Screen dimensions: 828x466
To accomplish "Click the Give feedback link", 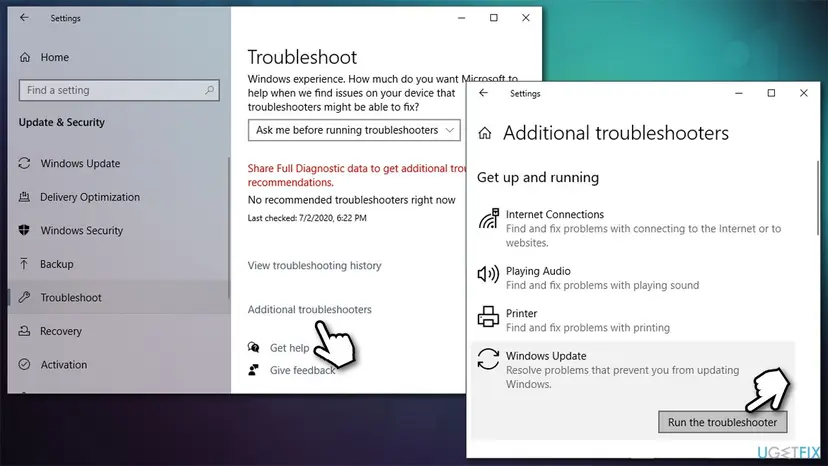I will 303,370.
